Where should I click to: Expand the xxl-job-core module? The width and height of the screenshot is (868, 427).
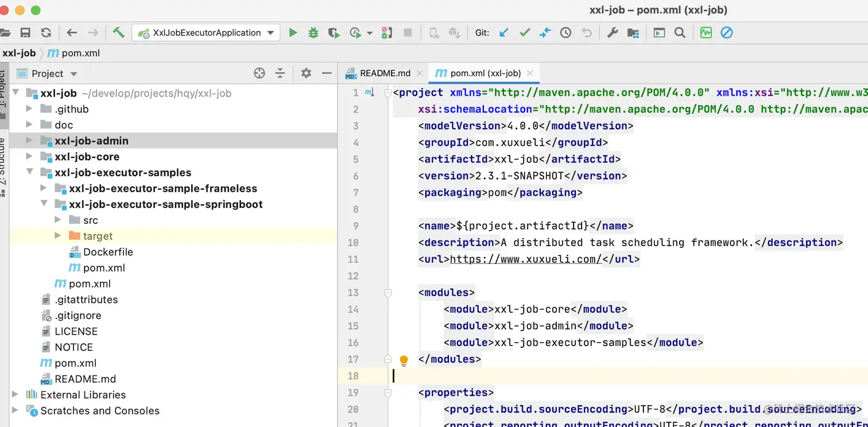(29, 157)
